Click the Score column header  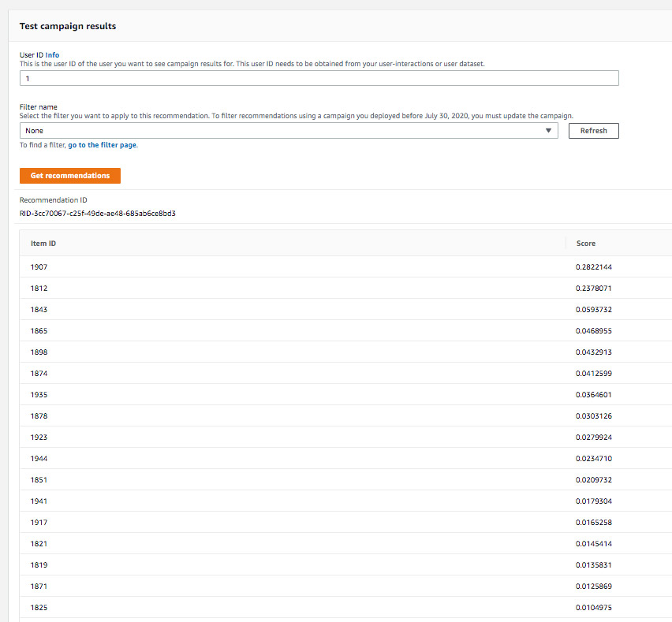(x=585, y=244)
